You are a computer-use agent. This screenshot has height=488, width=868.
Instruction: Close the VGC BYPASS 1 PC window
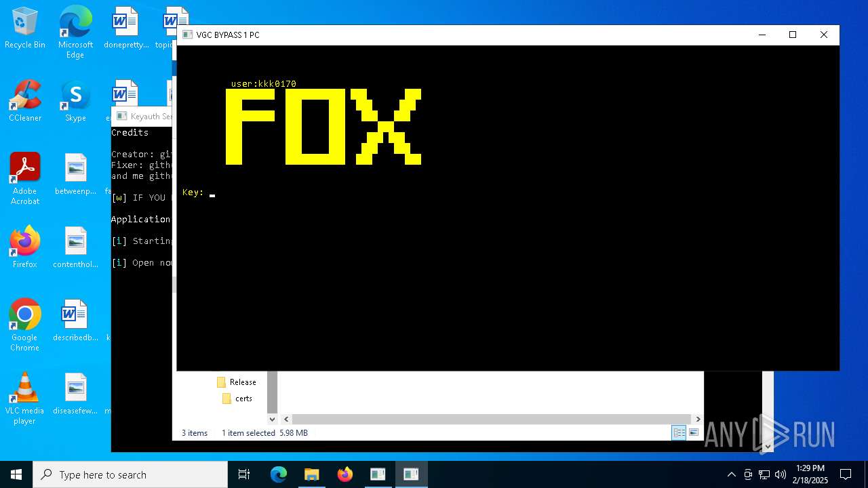coord(824,35)
